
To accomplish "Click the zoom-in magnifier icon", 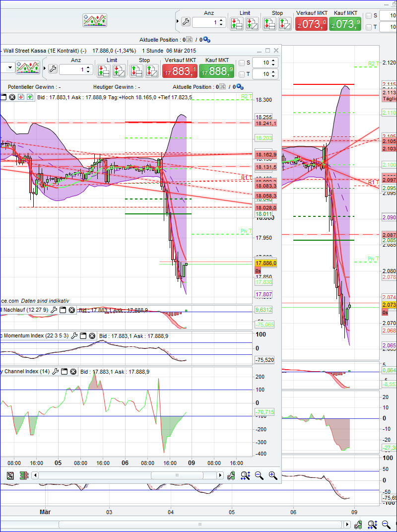I will click(x=272, y=475).
